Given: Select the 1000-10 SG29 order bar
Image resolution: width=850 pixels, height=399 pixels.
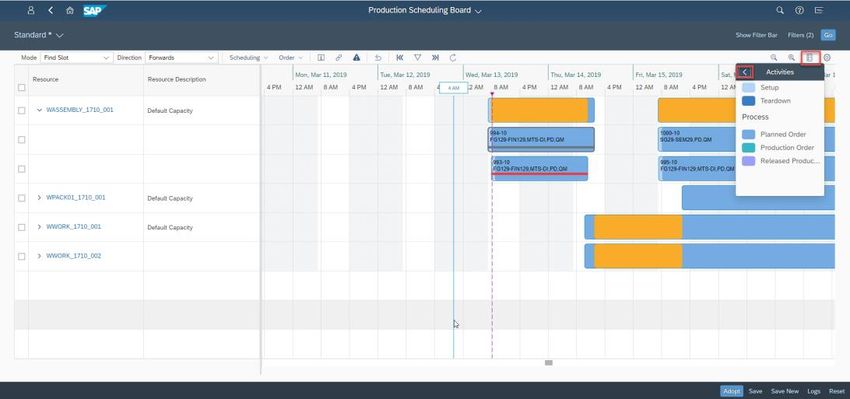Looking at the screenshot, I should (697, 139).
